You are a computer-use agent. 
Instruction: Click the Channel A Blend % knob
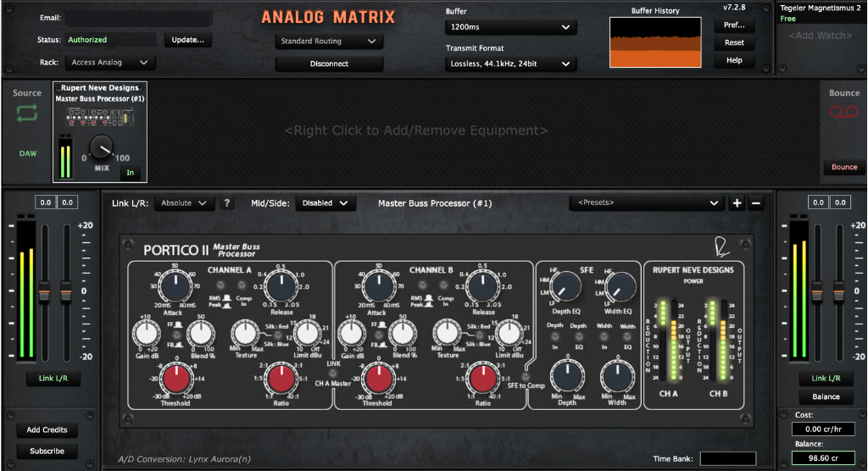pos(200,334)
